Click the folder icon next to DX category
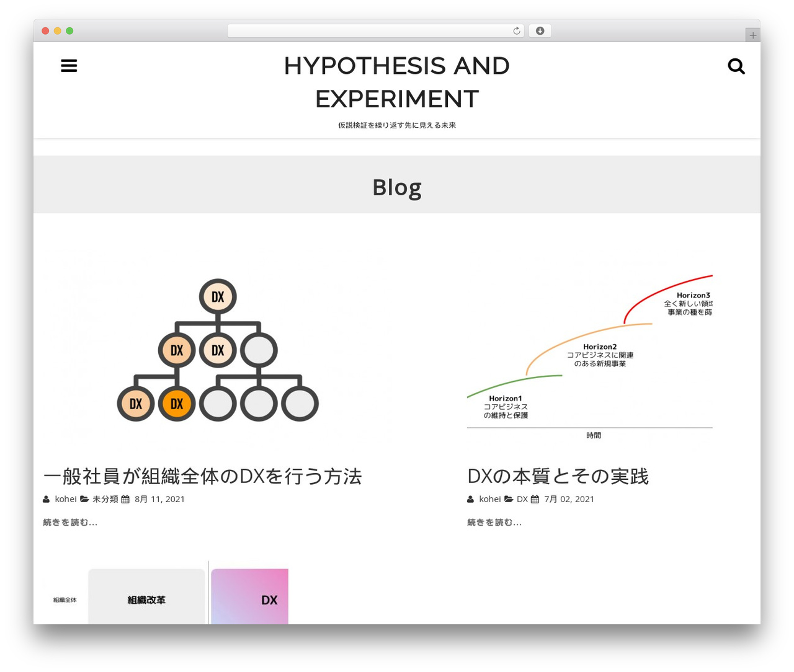Image resolution: width=794 pixels, height=672 pixels. coord(509,499)
